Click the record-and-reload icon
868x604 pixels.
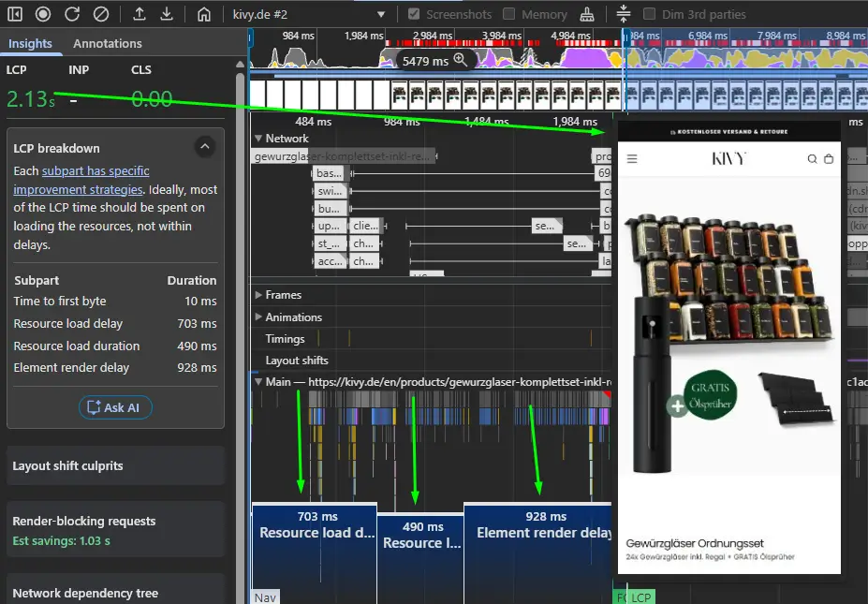72,14
